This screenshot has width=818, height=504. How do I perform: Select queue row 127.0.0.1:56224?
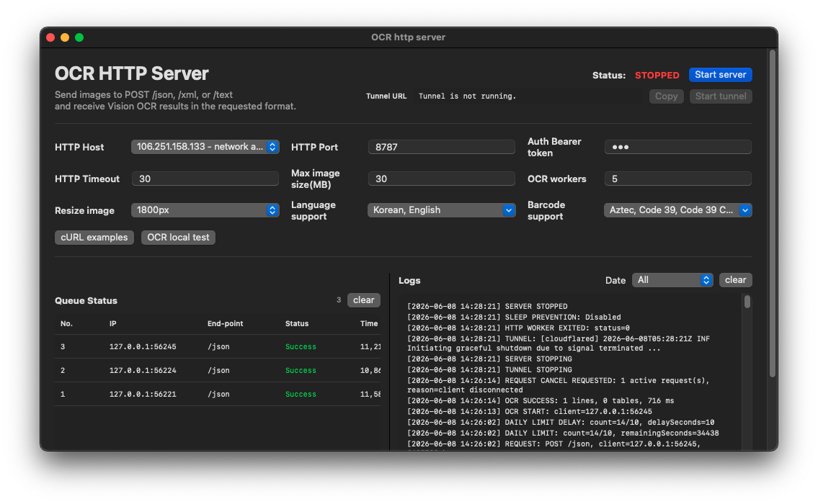click(x=218, y=371)
